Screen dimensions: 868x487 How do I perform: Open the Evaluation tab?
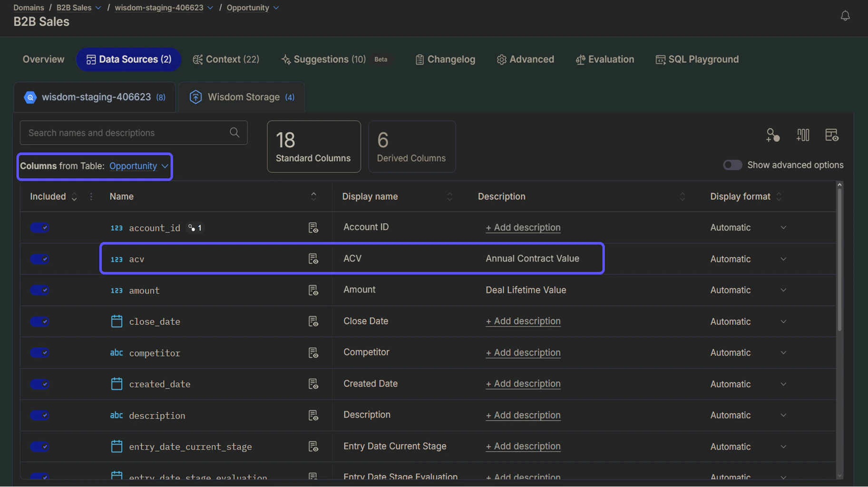click(605, 59)
